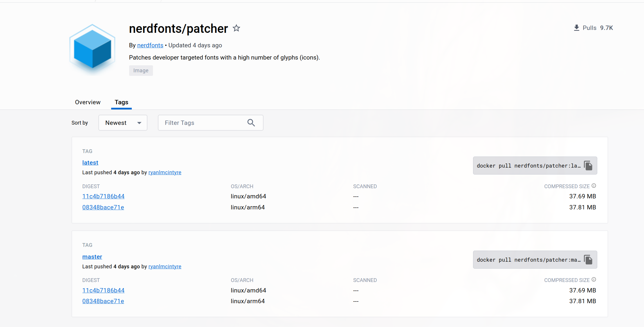
Task: Open the master tag details
Action: pyautogui.click(x=92, y=257)
